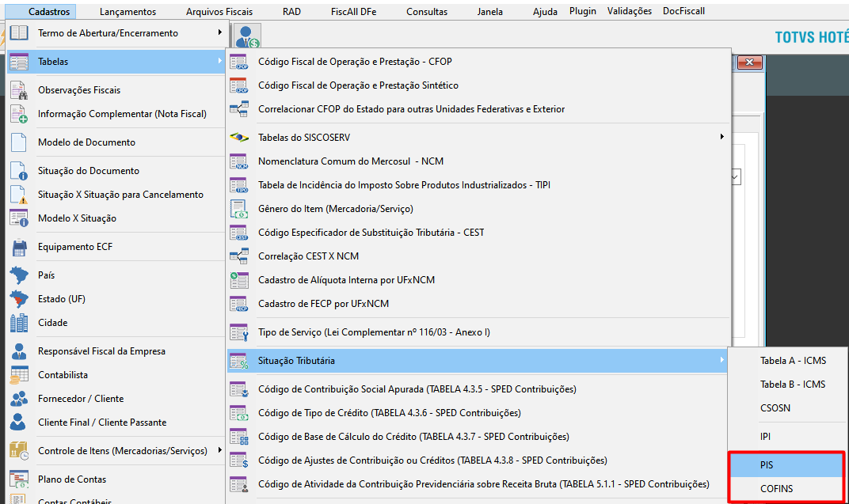Expand Controle de Itens submenu arrow
This screenshot has width=849, height=504.
pyautogui.click(x=220, y=450)
